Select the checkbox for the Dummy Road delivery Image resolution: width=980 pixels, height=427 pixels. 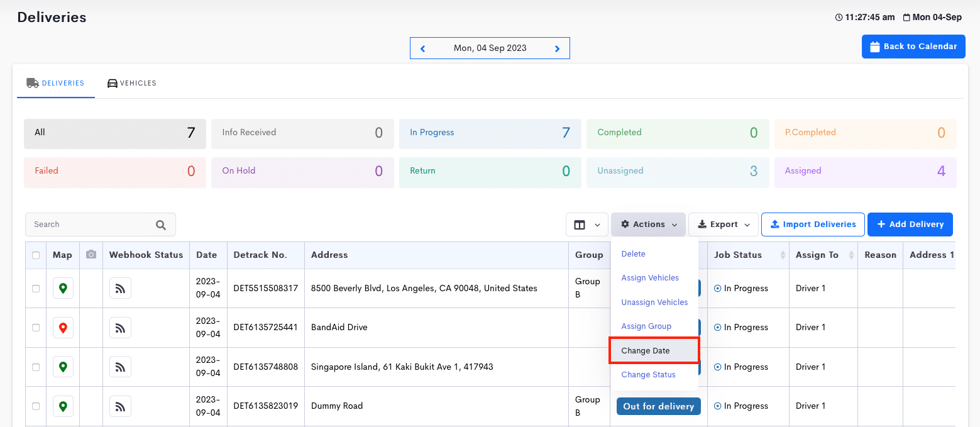pos(36,406)
